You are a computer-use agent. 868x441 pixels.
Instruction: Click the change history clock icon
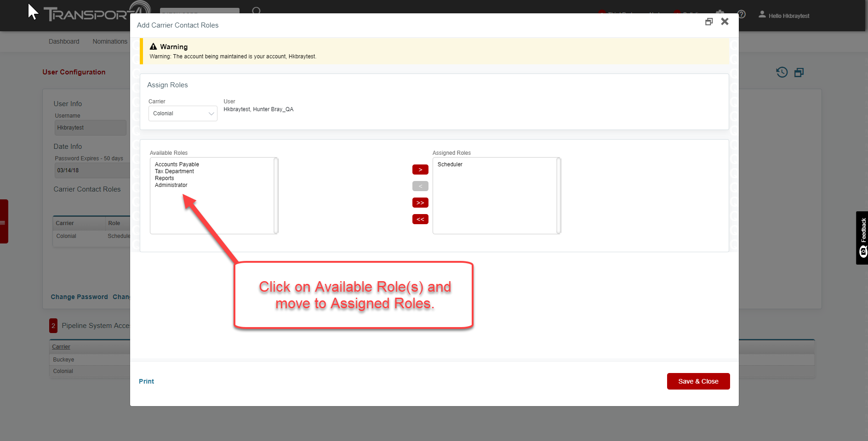782,72
